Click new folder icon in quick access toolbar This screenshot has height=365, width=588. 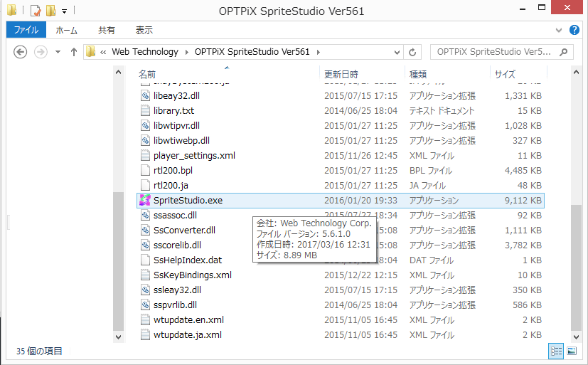pyautogui.click(x=51, y=11)
